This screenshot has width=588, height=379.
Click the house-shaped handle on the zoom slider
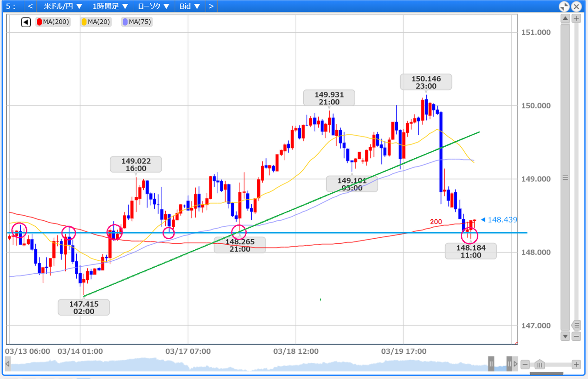click(539, 364)
